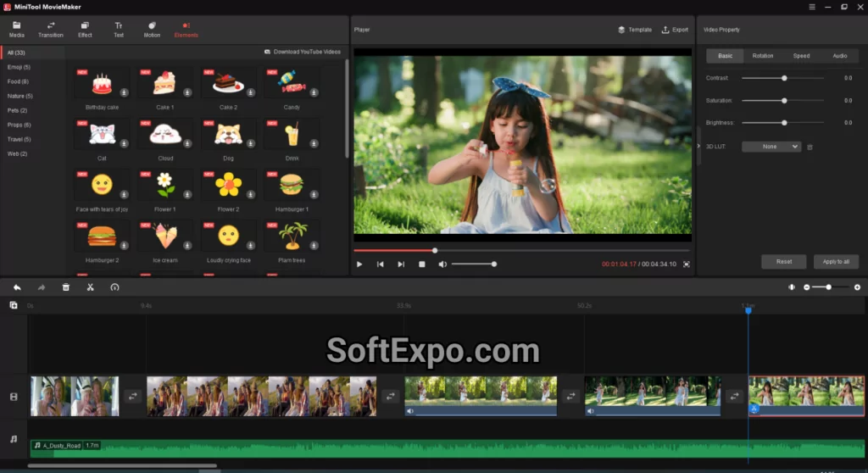
Task: Click the Reset button
Action: 784,261
